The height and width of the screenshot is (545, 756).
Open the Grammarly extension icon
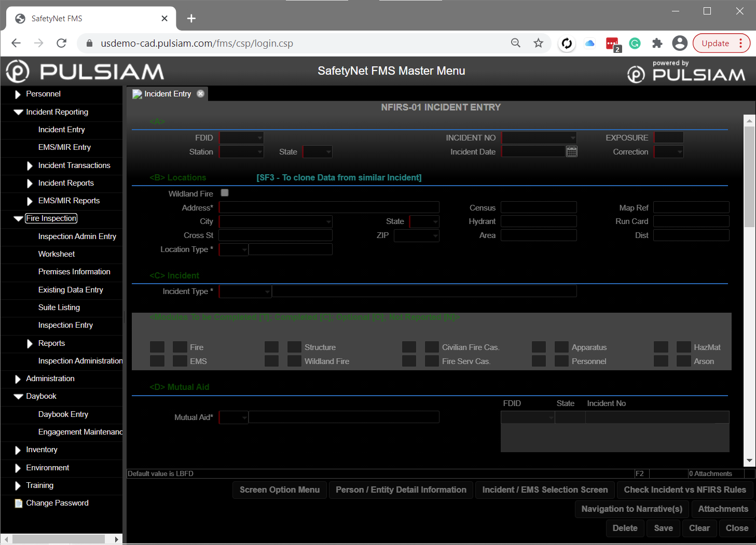click(635, 43)
